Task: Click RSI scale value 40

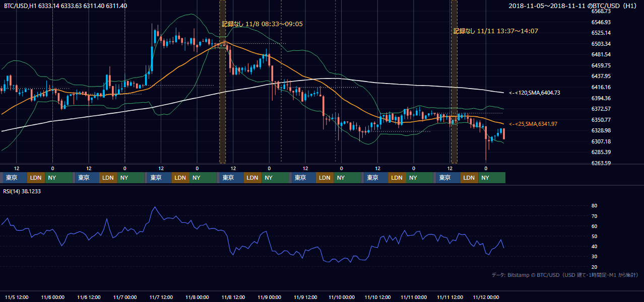Action: (x=595, y=247)
